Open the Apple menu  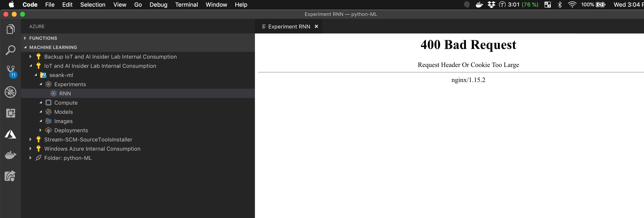11,5
